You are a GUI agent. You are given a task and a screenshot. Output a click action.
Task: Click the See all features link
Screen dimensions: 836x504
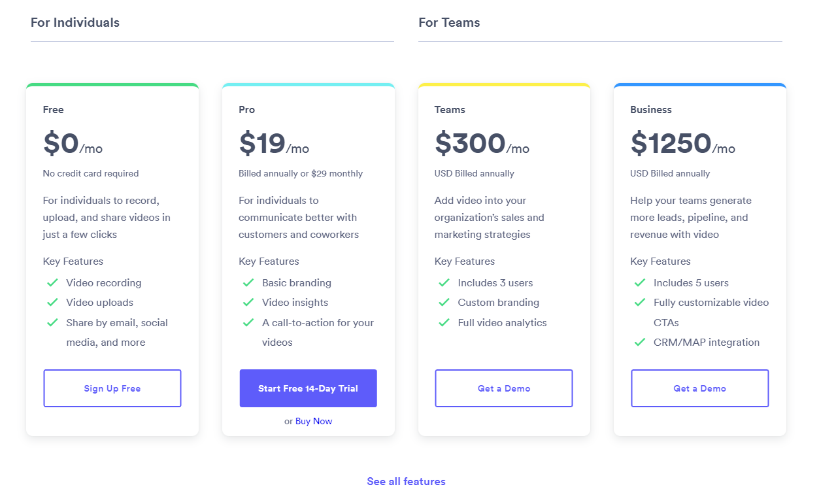(x=406, y=481)
